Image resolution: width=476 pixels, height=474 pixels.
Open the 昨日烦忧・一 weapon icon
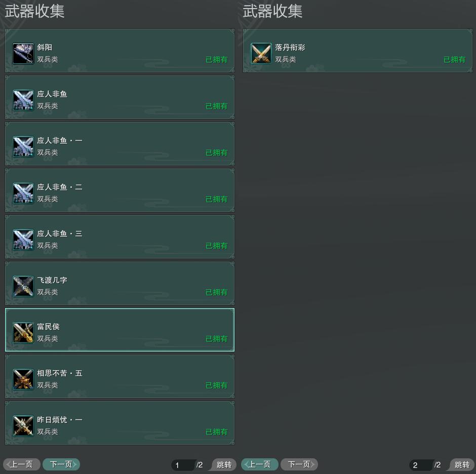pos(23,426)
